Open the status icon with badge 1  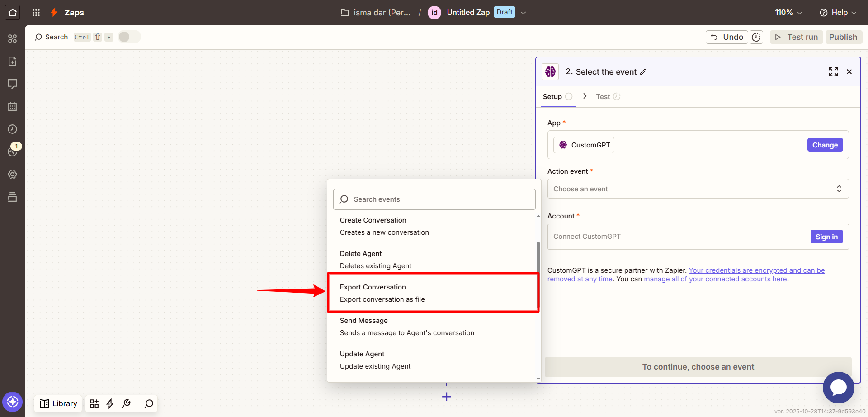[13, 152]
